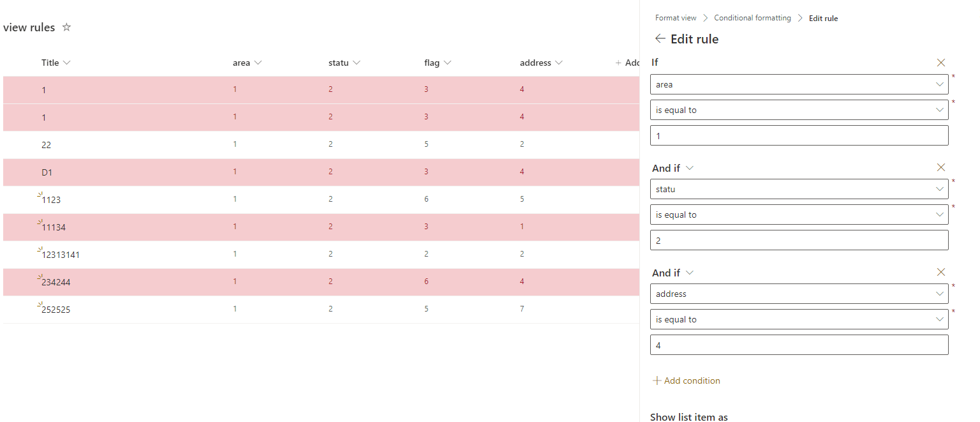Screen dimensions: 980x422
Task: Click address value 5 in row 1123
Action: pyautogui.click(x=522, y=199)
